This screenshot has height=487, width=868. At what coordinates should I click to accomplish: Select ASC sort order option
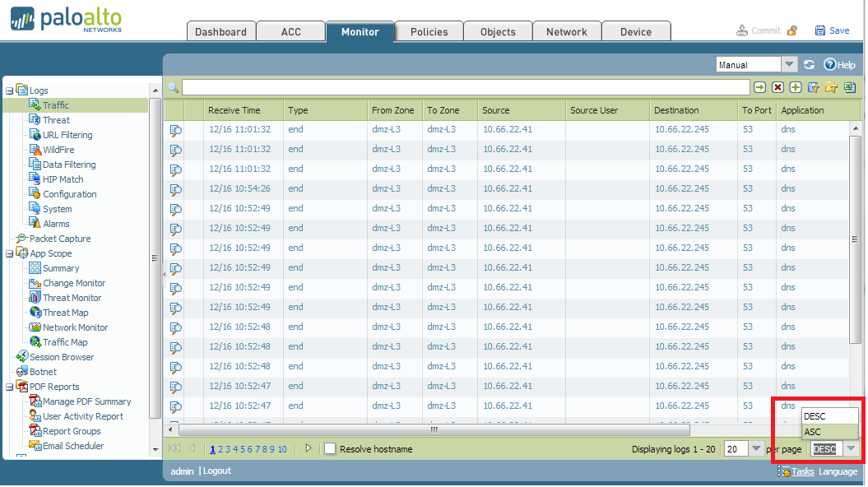coord(830,432)
